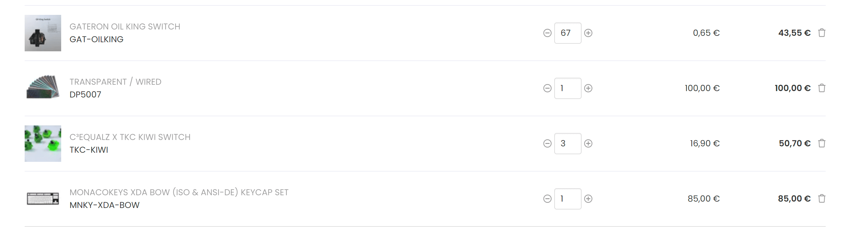Click the quantity field showing 67

[x=567, y=33]
